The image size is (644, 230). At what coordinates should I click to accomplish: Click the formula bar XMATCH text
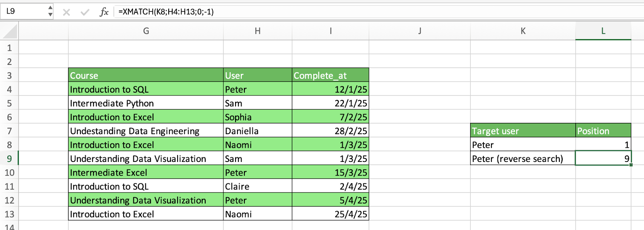tap(166, 12)
